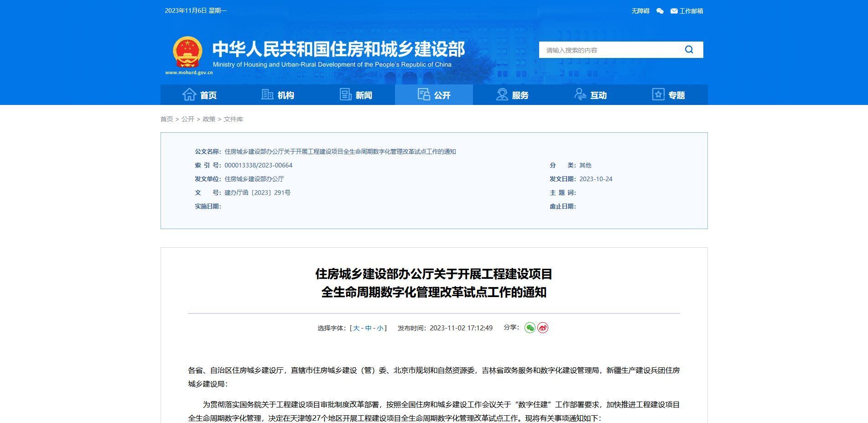This screenshot has height=423, width=868.
Task: Click the 互动 interaction icon
Action: pos(580,94)
